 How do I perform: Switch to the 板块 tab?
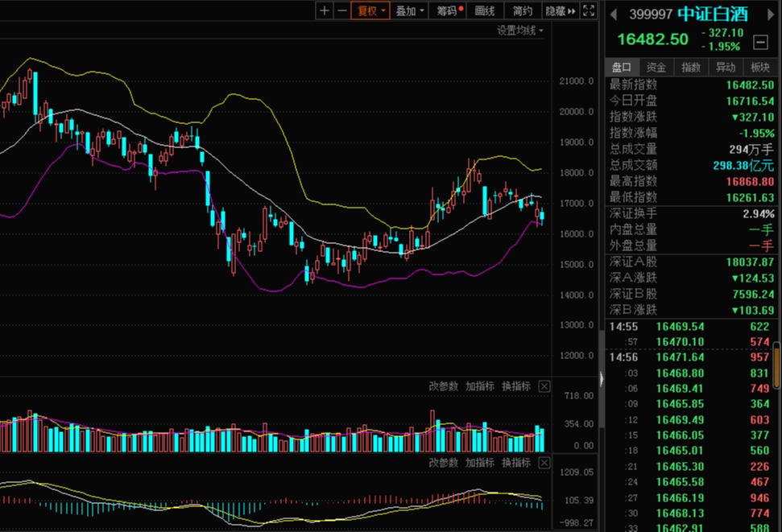[760, 68]
